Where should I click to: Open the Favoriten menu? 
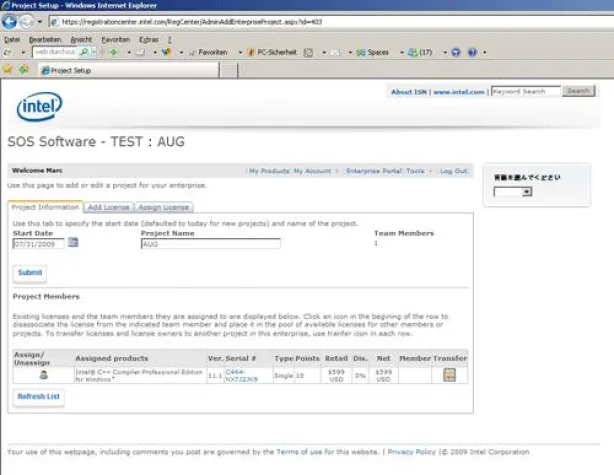click(114, 39)
